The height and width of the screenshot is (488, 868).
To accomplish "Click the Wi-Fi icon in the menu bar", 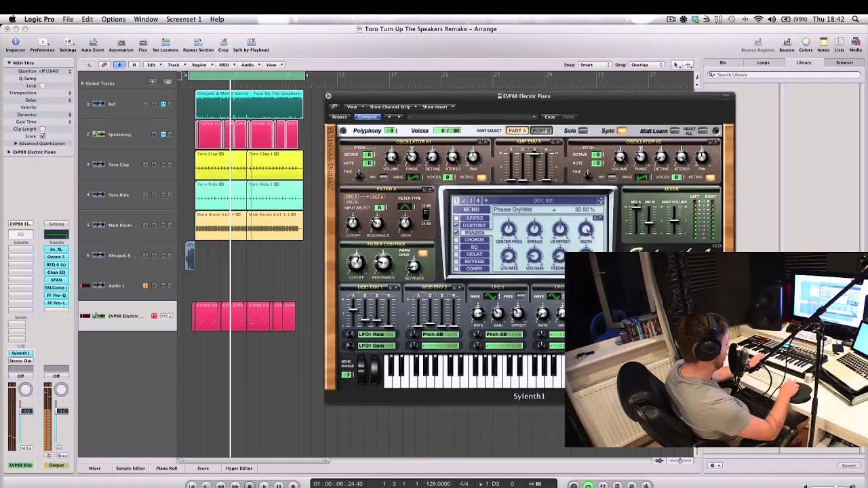I will 758,20.
